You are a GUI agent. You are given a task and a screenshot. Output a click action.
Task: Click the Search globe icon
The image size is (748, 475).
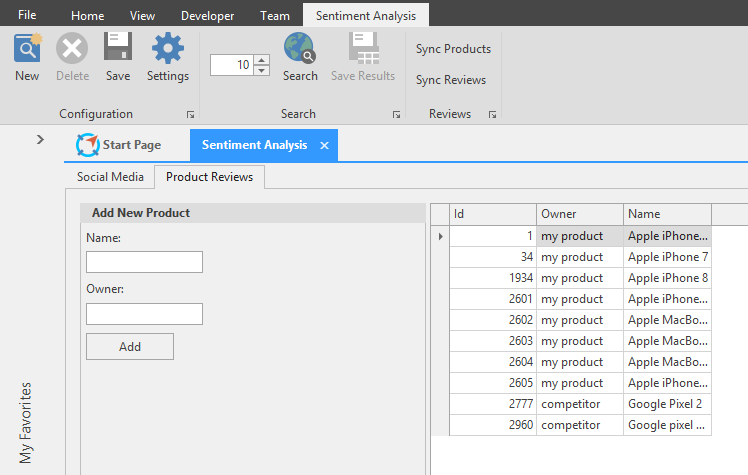(x=300, y=48)
